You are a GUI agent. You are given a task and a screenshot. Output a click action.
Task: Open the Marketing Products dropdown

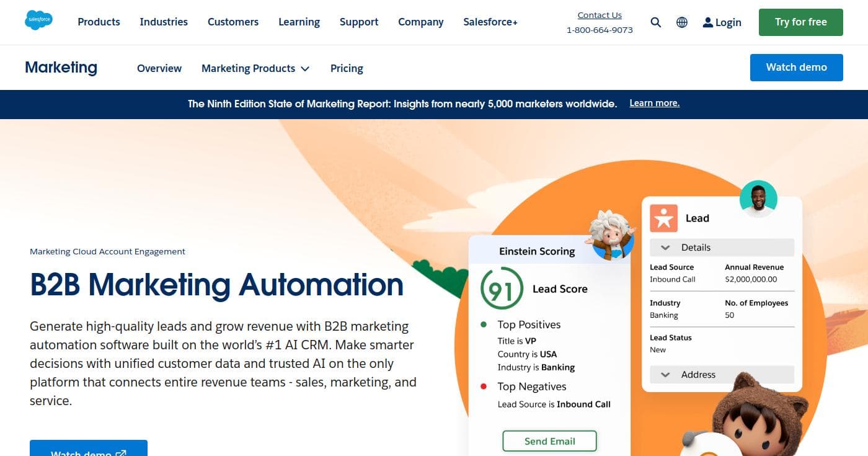[255, 68]
